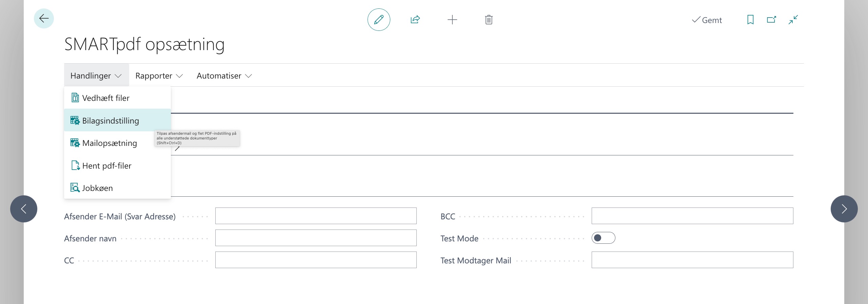Go to previous record round arrow
The image size is (868, 304).
tap(24, 209)
